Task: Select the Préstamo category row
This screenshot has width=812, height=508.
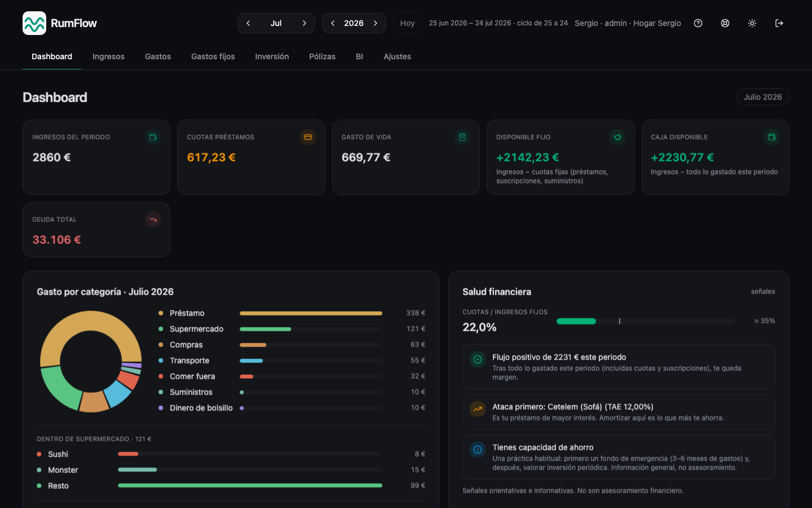Action: pos(292,313)
